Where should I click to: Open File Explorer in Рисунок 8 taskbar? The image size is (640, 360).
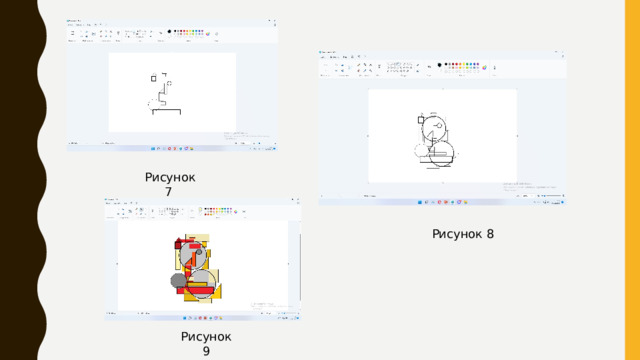(x=466, y=202)
